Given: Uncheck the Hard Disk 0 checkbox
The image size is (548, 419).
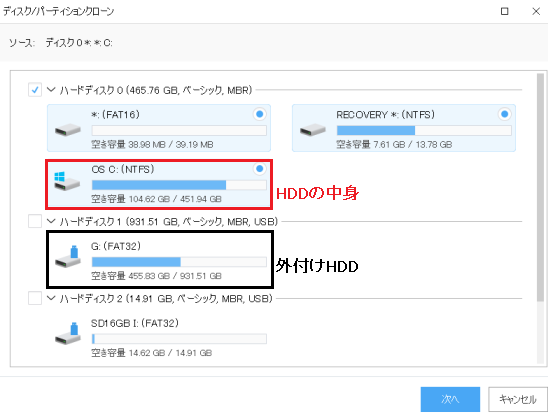Looking at the screenshot, I should pos(35,90).
